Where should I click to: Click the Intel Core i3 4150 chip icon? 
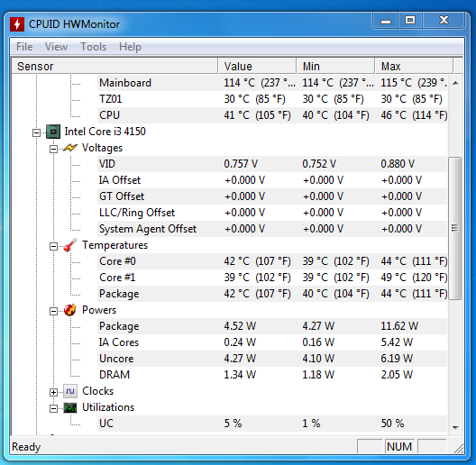pos(53,132)
